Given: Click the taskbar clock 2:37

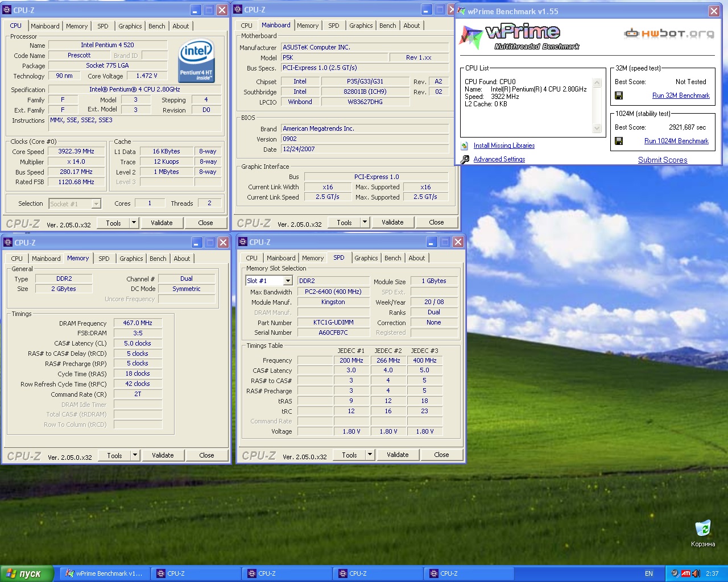Looking at the screenshot, I should 712,573.
